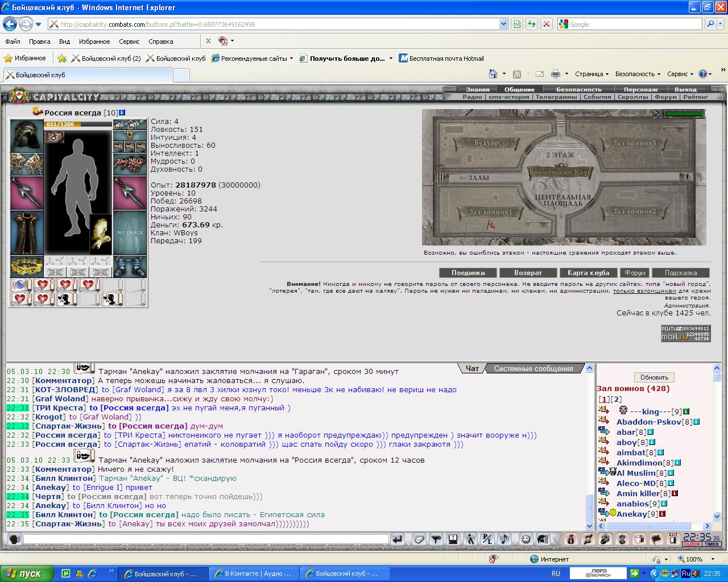Open the Знания top menu
Screen dimensions: 728x582
pyautogui.click(x=477, y=89)
